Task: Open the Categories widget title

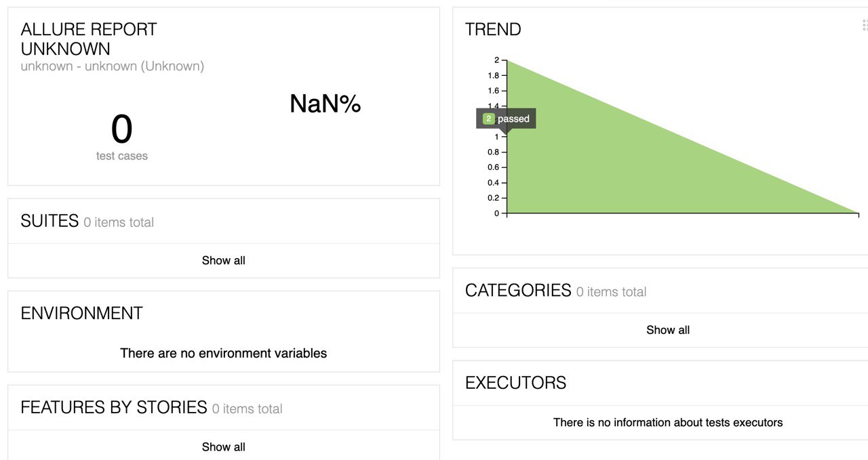Action: coord(518,291)
